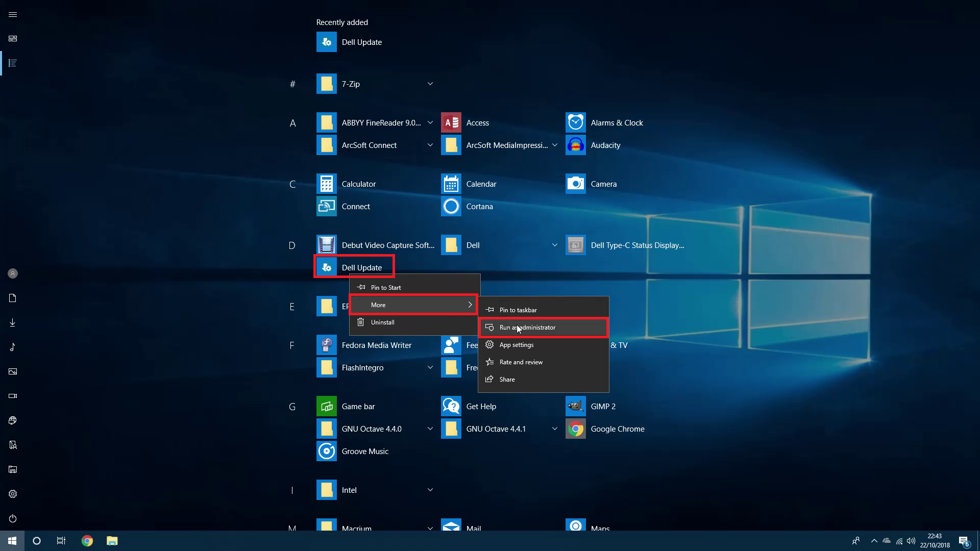Choose Rate and review
Screen dimensions: 980x551
pos(543,362)
